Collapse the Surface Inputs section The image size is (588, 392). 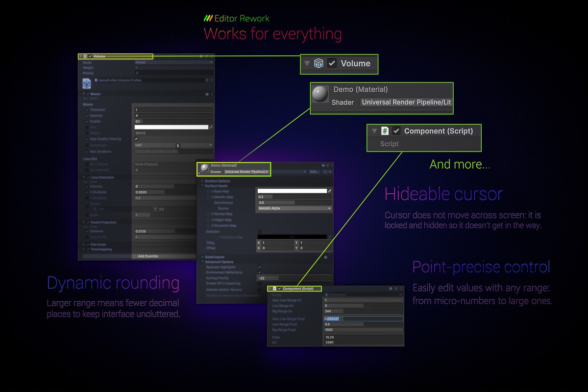pos(202,185)
